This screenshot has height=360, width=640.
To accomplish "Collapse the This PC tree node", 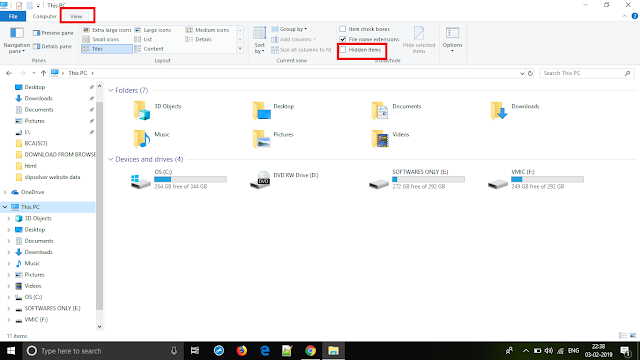I will click(x=5, y=207).
